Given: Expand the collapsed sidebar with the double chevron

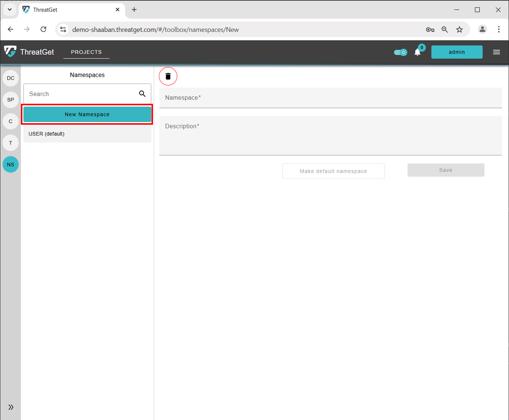Looking at the screenshot, I should point(10,407).
